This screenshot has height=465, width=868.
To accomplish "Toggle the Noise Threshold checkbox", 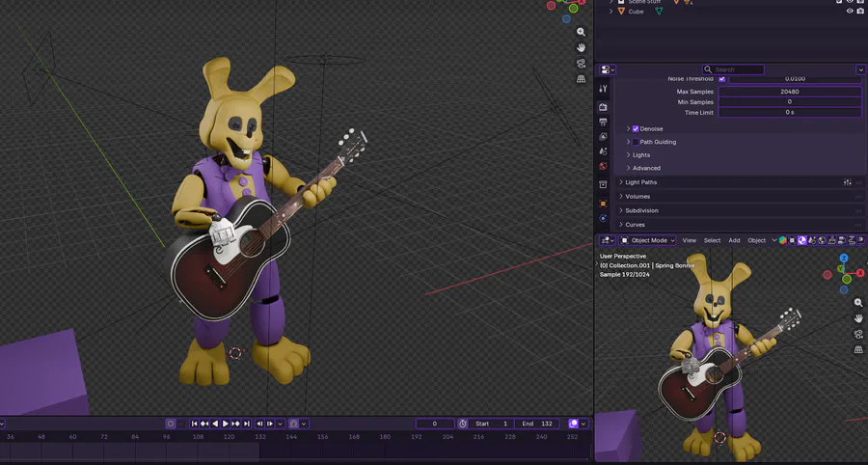I will 721,78.
